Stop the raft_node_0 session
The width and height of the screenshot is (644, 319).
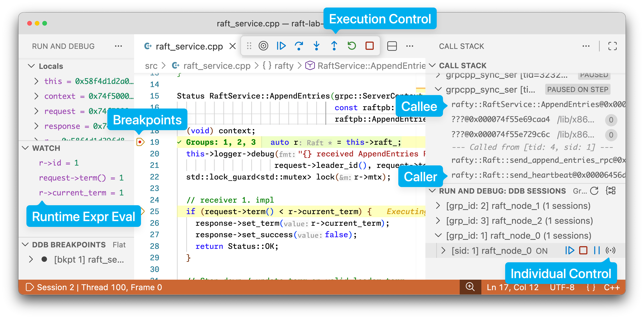pyautogui.click(x=583, y=250)
